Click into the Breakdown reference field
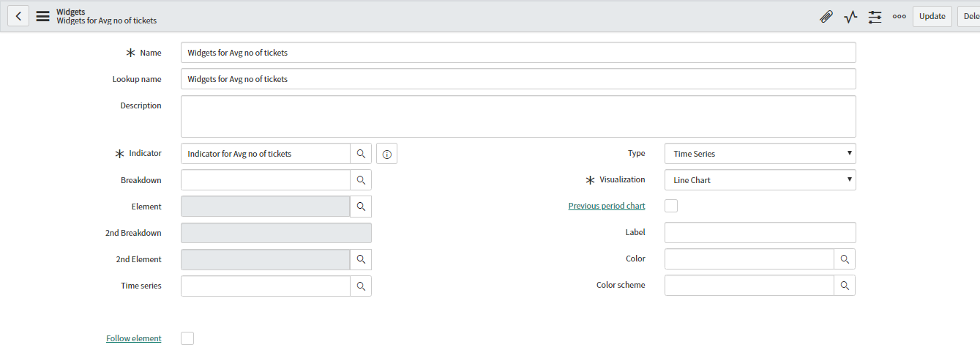This screenshot has height=353, width=980. click(x=266, y=180)
